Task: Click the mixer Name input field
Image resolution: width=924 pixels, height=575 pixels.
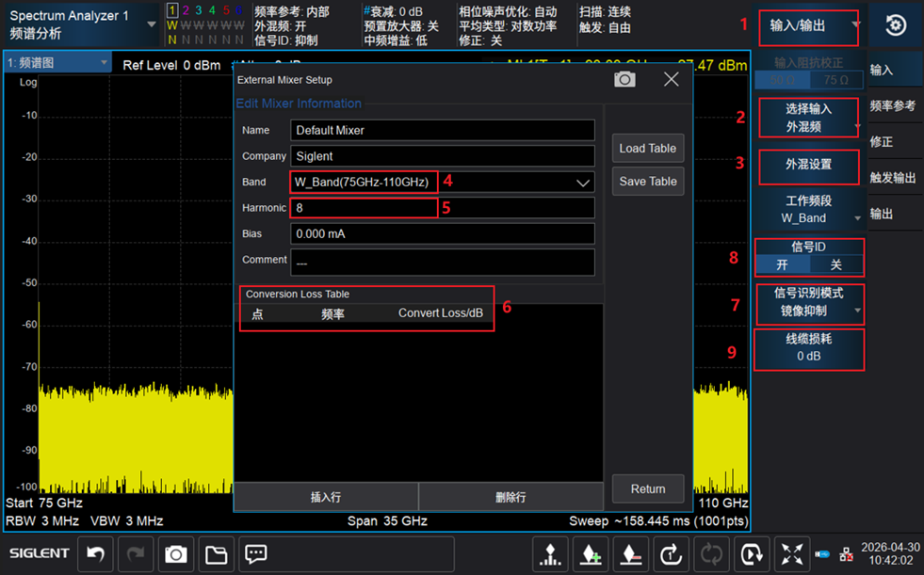Action: point(443,130)
